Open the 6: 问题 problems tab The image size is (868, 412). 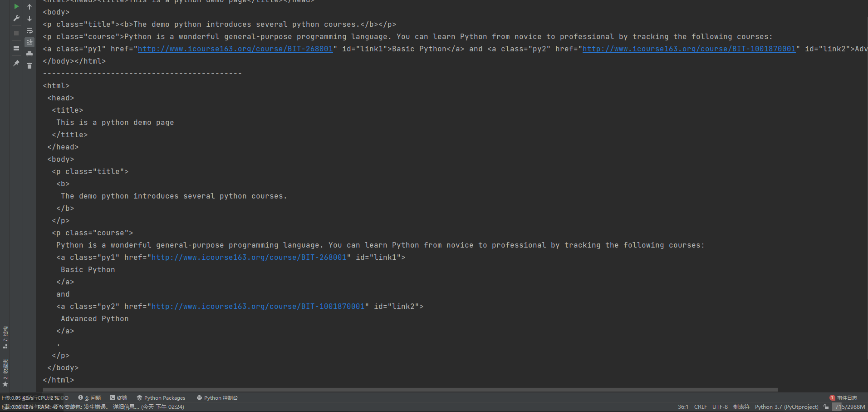[x=89, y=398]
